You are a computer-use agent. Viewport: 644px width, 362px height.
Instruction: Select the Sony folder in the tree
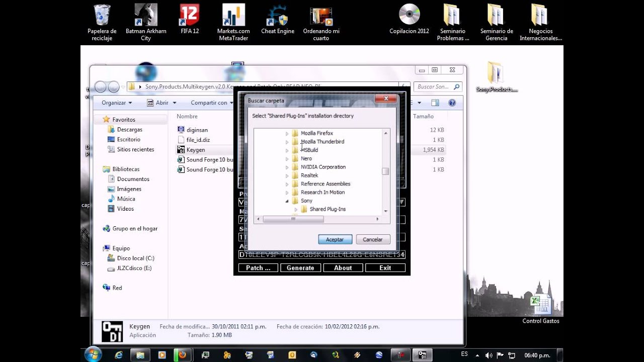(x=306, y=201)
